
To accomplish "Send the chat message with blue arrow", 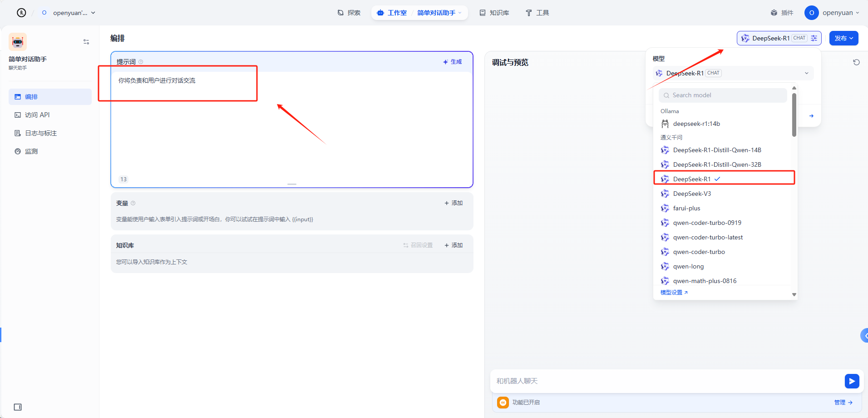I will pos(852,381).
